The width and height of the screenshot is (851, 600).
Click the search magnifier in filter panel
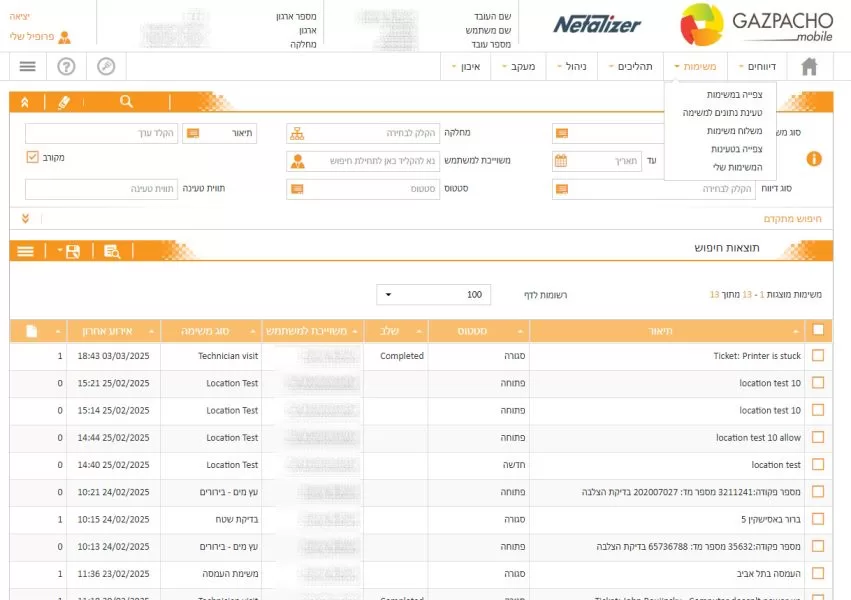126,102
